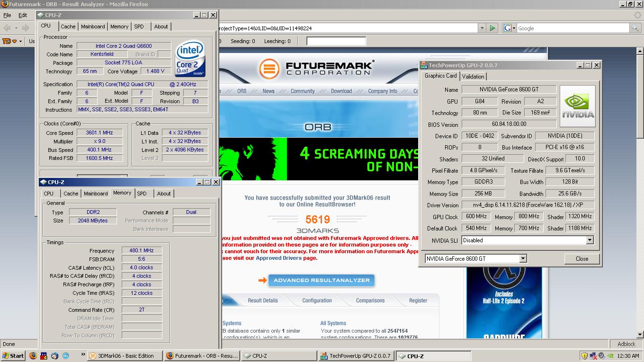
Task: Expand the NVIDIA SLI Disabled dropdown
Action: tap(590, 240)
